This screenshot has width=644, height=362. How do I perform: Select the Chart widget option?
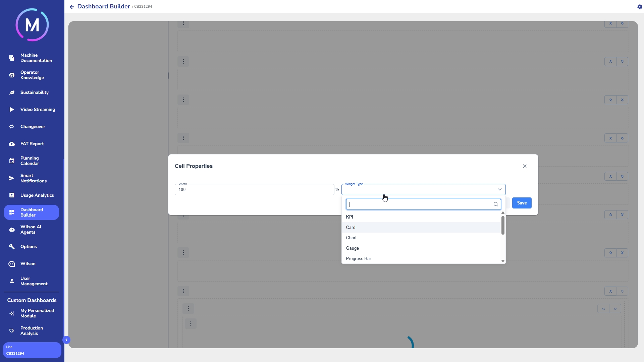pyautogui.click(x=351, y=238)
